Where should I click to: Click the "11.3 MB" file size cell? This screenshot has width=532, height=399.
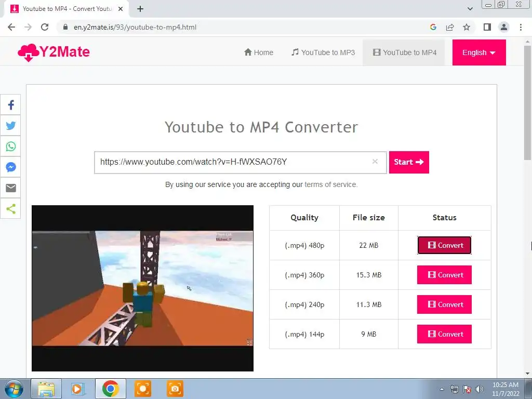coord(369,304)
